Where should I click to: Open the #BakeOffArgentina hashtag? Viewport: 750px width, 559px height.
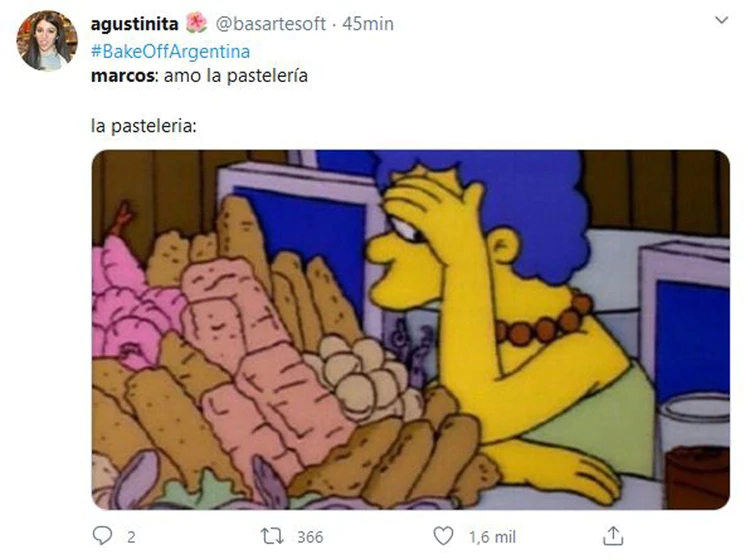(170, 51)
